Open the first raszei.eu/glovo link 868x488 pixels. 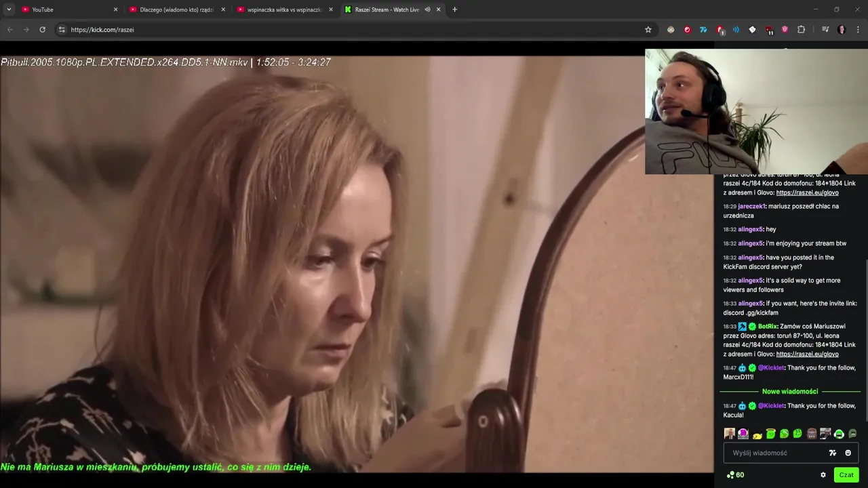807,192
